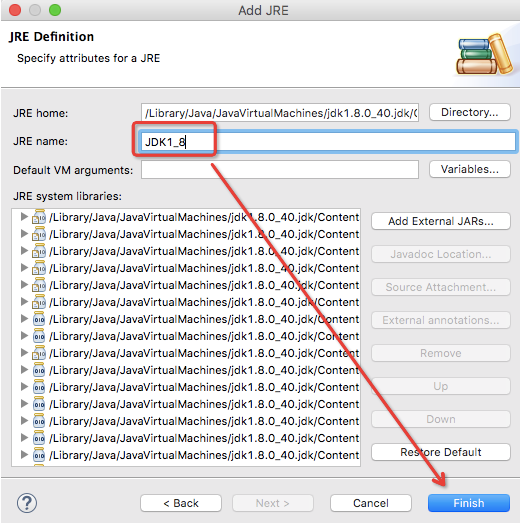Click Add External JARs... button
The width and height of the screenshot is (520, 523).
tap(441, 221)
